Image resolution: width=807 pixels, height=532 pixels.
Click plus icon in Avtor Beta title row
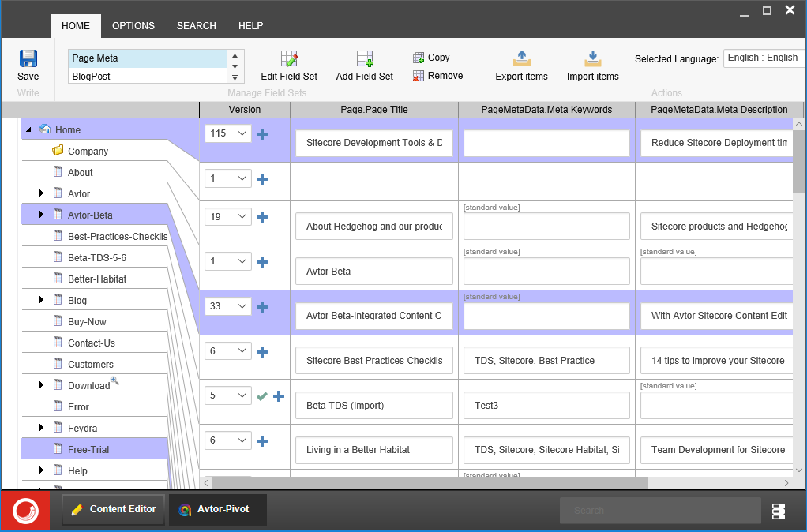(262, 262)
